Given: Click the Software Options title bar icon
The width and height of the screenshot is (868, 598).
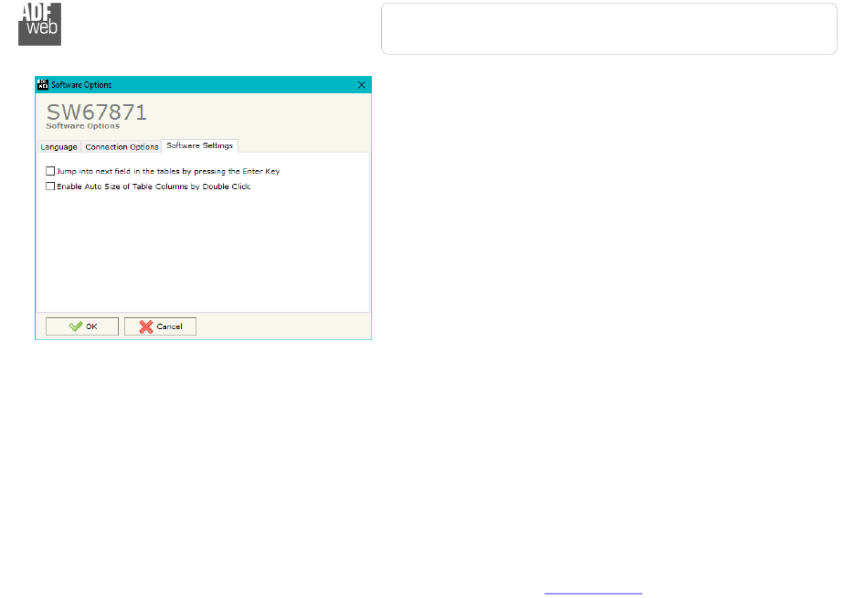Looking at the screenshot, I should pyautogui.click(x=42, y=84).
